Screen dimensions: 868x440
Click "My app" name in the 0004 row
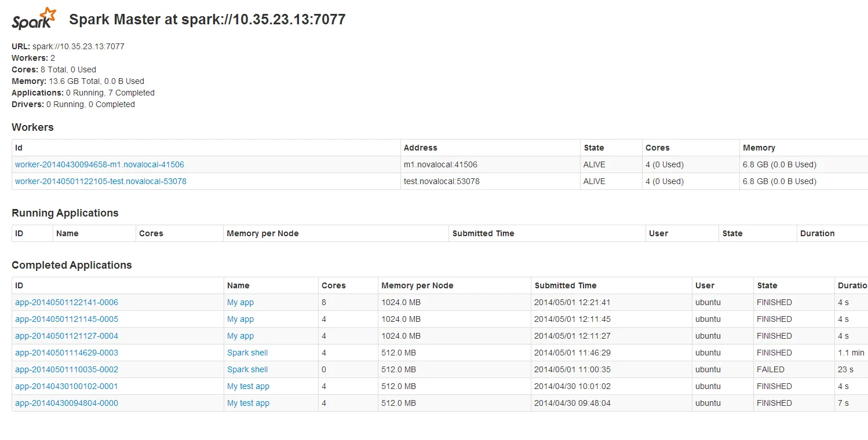click(240, 336)
